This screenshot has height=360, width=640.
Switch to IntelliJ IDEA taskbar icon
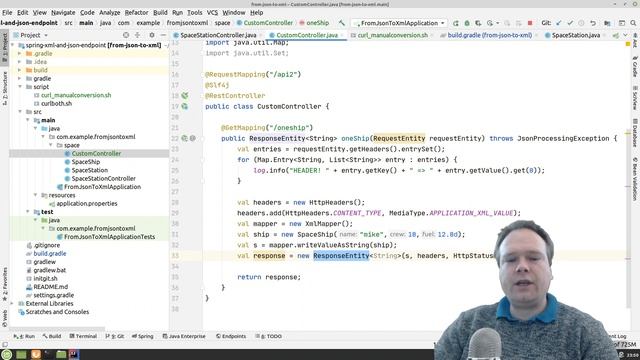click(74, 354)
